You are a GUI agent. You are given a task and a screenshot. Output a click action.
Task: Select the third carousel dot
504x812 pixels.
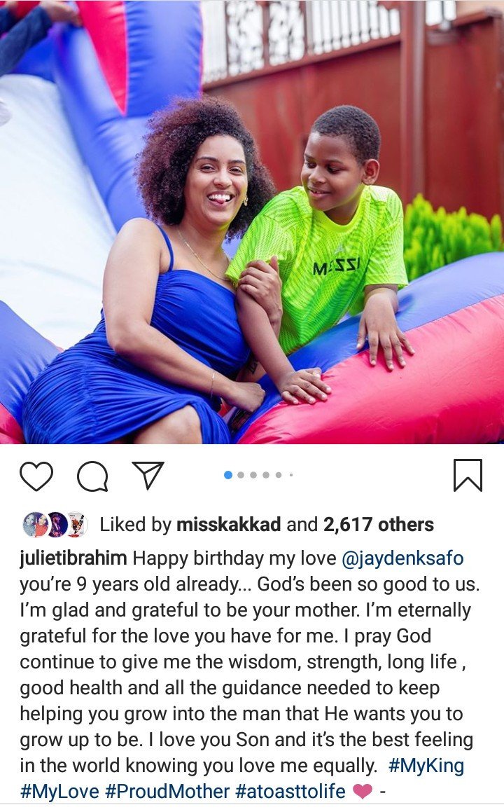pos(253,475)
